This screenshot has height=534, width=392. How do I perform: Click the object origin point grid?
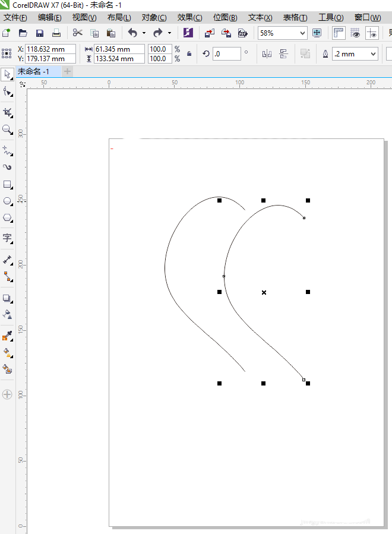(x=7, y=54)
